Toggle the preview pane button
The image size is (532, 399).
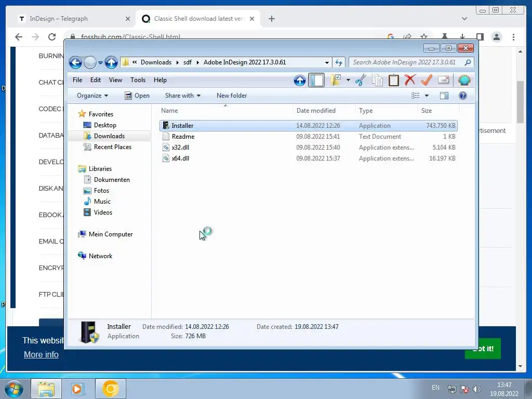[x=444, y=96]
